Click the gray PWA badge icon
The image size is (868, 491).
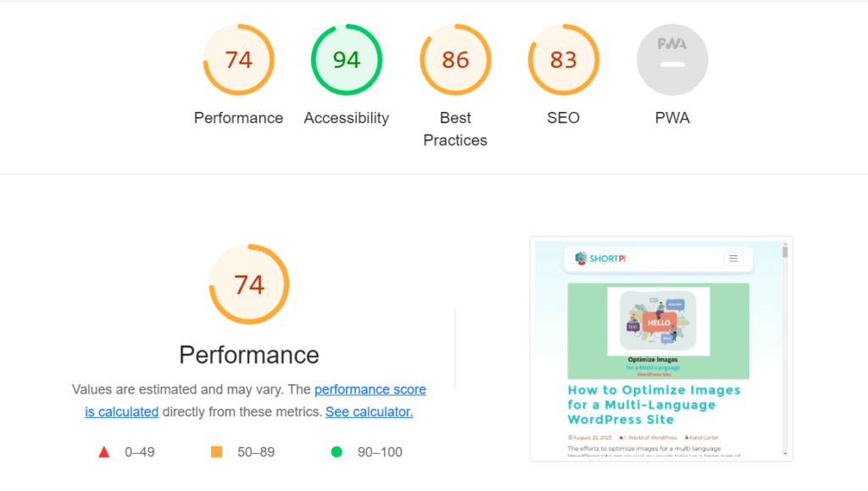coord(672,59)
